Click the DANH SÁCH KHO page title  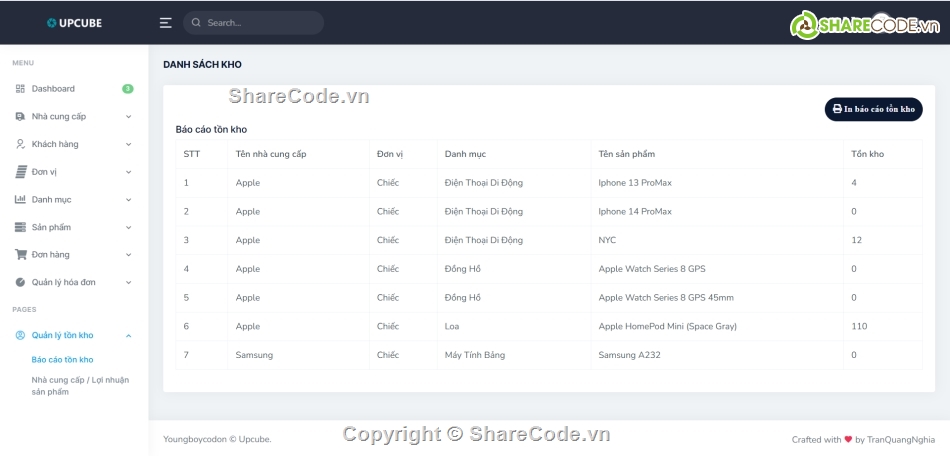tap(202, 65)
